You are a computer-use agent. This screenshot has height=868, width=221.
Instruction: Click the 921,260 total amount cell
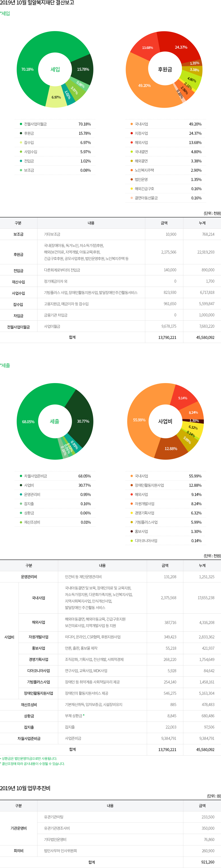[207, 862]
